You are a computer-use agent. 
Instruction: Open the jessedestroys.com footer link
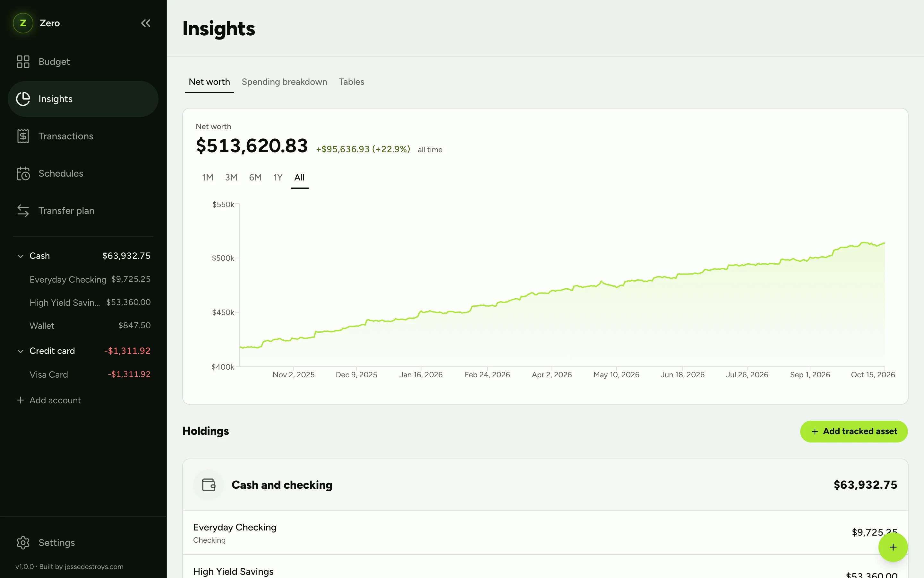pyautogui.click(x=94, y=566)
